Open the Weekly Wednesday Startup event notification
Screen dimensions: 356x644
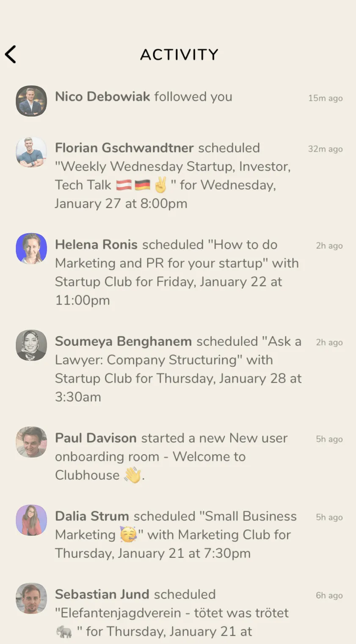pos(173,176)
